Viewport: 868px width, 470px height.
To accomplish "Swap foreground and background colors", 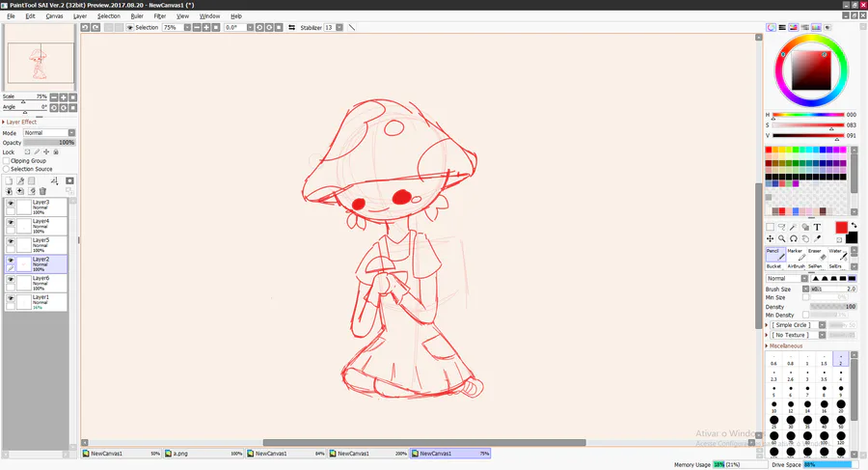I will point(854,225).
